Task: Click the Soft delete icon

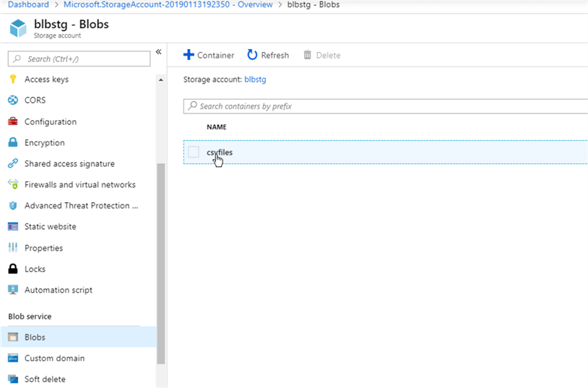Action: [x=13, y=379]
